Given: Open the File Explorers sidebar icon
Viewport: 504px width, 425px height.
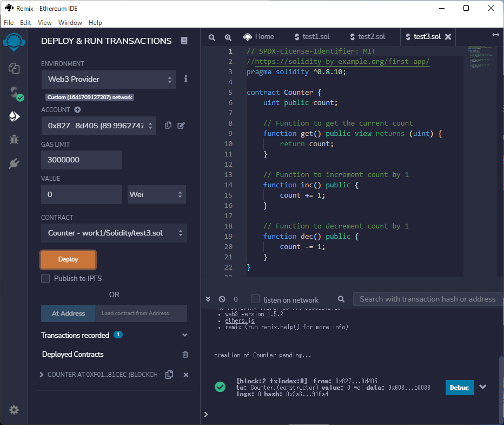Looking at the screenshot, I should 14,68.
